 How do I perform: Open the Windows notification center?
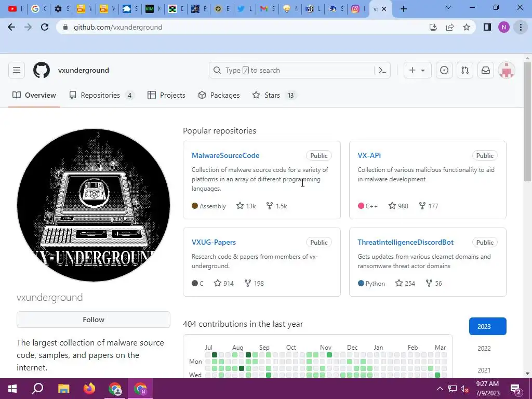click(x=516, y=389)
